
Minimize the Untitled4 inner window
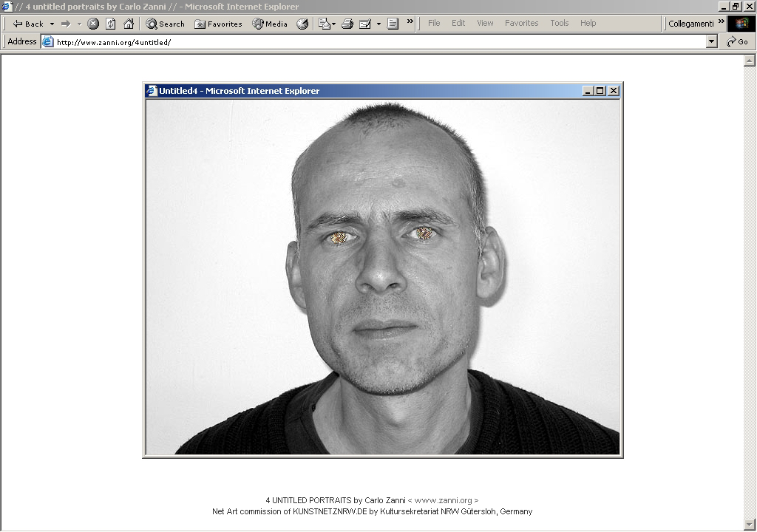588,91
